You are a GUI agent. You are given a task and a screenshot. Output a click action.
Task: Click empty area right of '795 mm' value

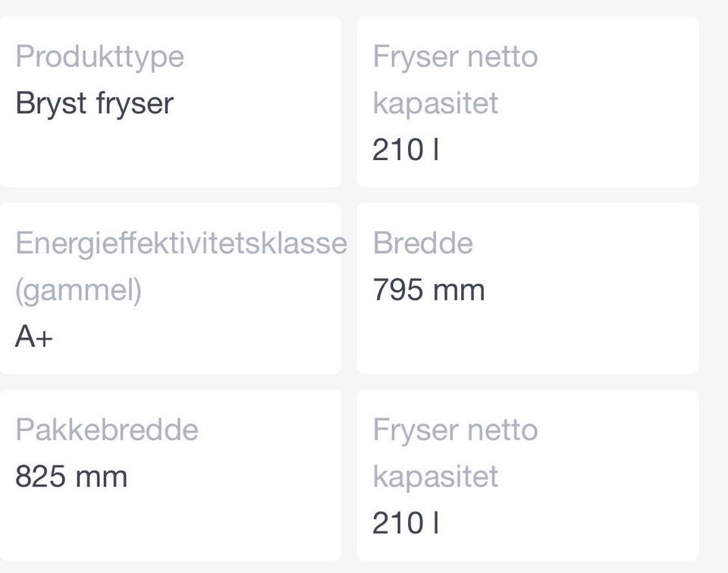pos(591,290)
